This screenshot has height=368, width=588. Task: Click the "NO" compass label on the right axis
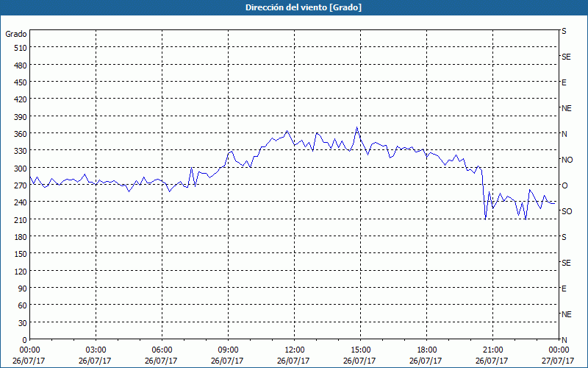point(567,160)
